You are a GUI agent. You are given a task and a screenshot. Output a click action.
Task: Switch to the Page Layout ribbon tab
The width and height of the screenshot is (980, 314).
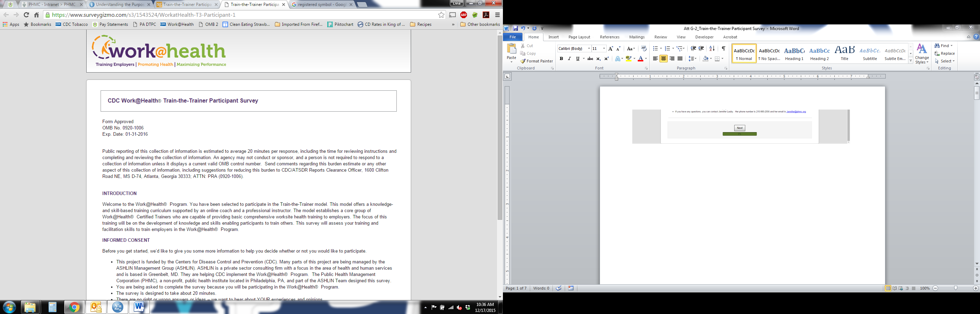point(579,37)
